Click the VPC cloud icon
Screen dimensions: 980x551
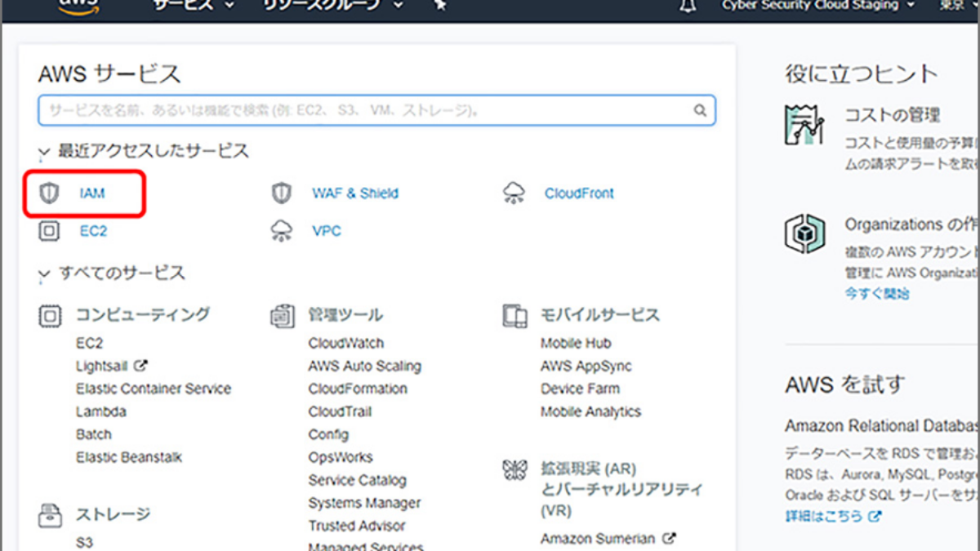[x=282, y=231]
